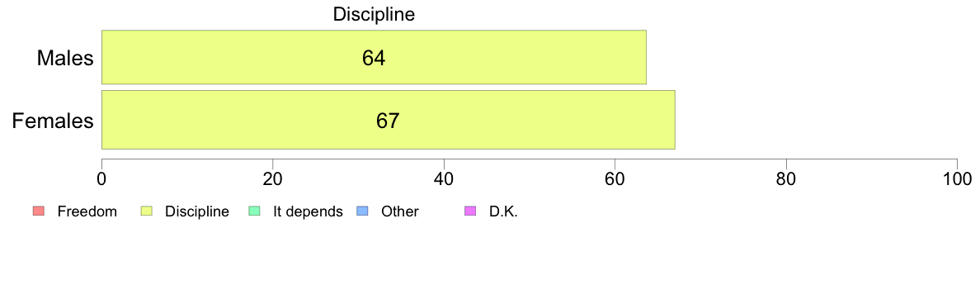Click the It depends legend text

pos(309,211)
